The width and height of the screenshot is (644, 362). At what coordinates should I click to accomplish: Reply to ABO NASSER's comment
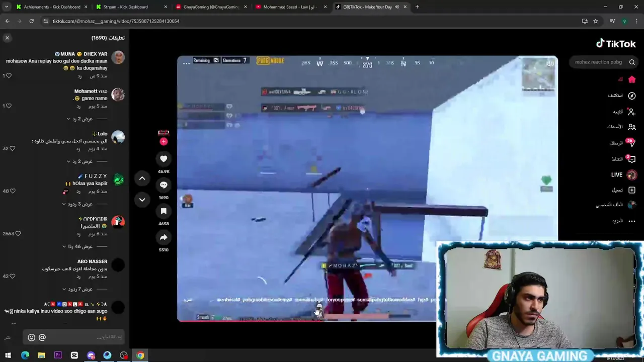[78, 276]
